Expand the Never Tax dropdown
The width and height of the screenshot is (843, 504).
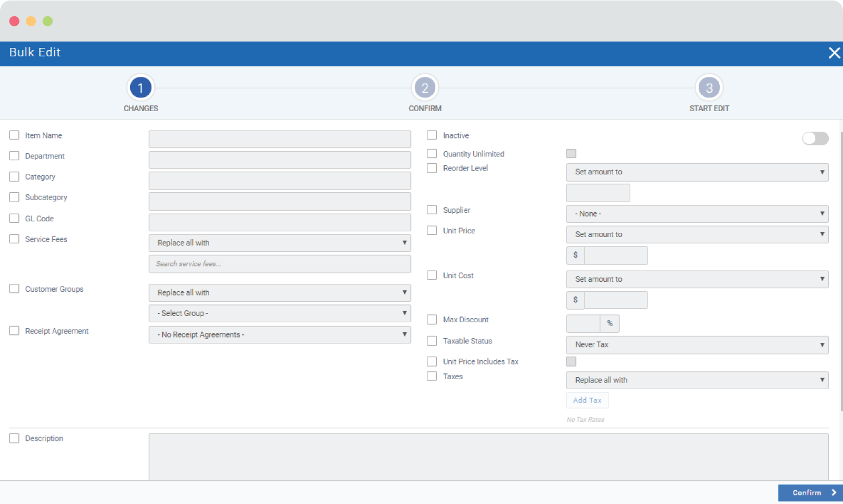697,345
